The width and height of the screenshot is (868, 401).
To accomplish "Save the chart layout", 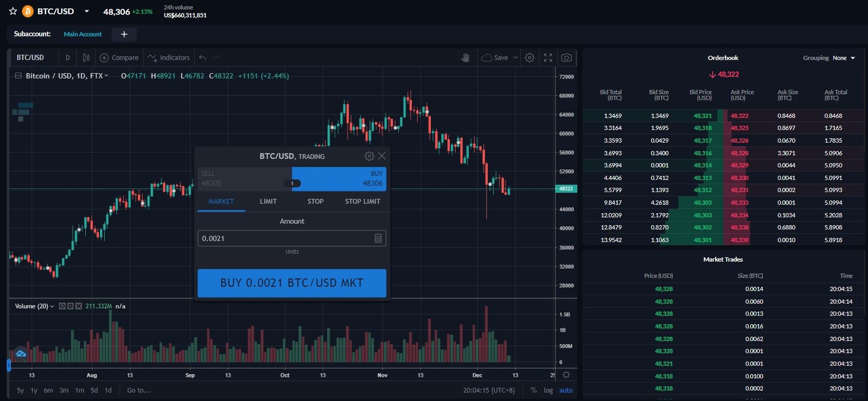I will (495, 57).
